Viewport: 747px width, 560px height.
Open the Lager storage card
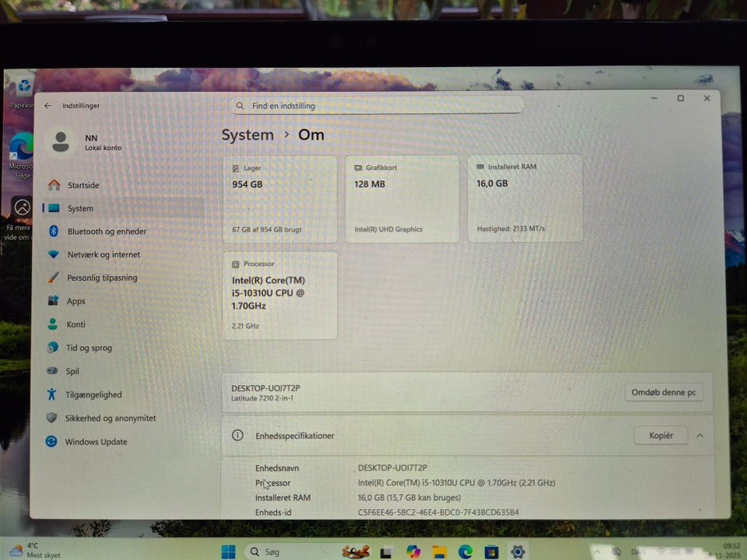coord(279,199)
